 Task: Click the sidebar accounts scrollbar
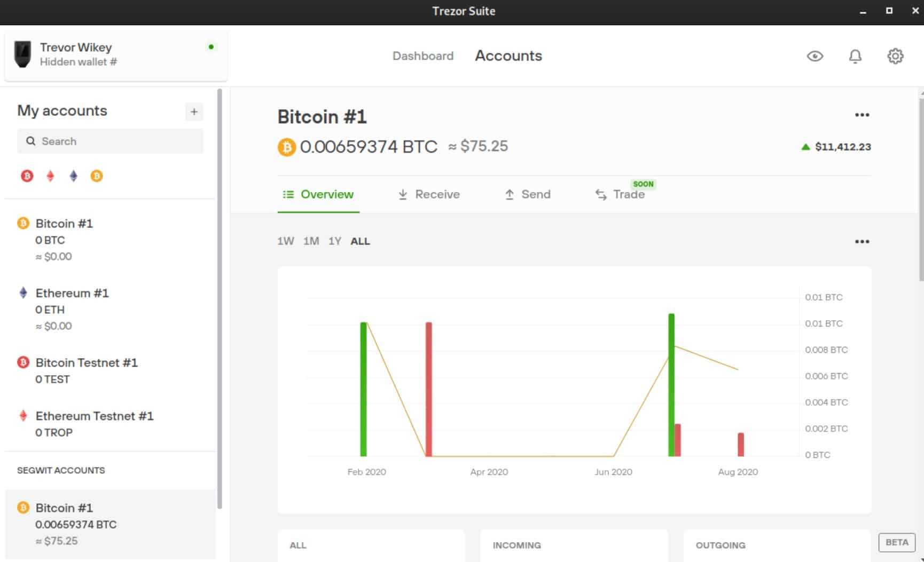tap(220, 299)
